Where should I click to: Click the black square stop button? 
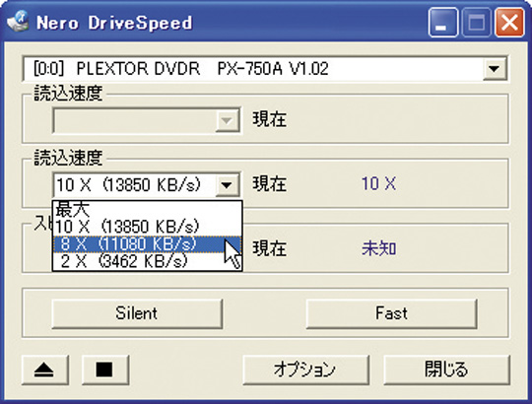pos(104,370)
